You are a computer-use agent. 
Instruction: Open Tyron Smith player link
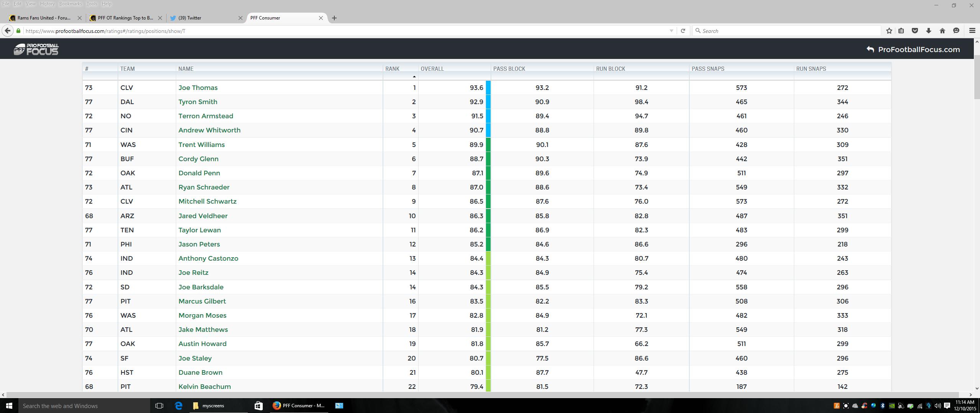198,102
